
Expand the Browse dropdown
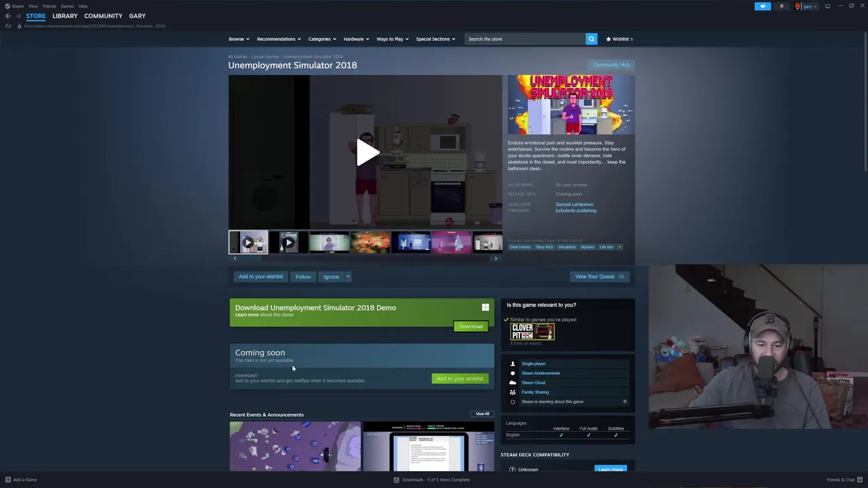[239, 39]
